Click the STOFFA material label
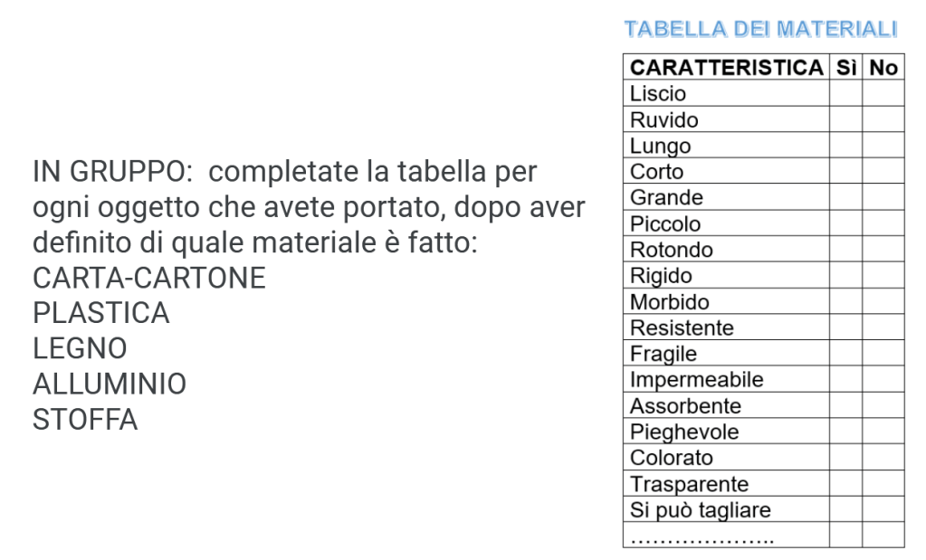Viewport: 926px width, 560px height. (85, 420)
